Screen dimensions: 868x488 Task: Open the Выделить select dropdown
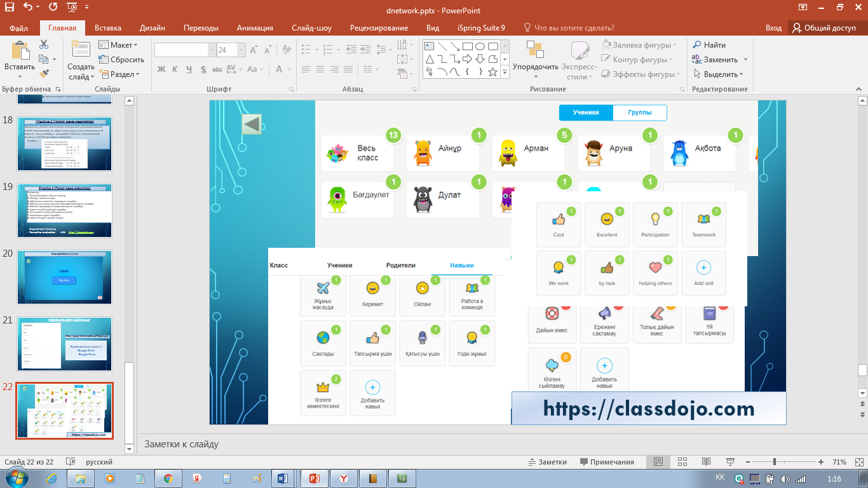718,74
